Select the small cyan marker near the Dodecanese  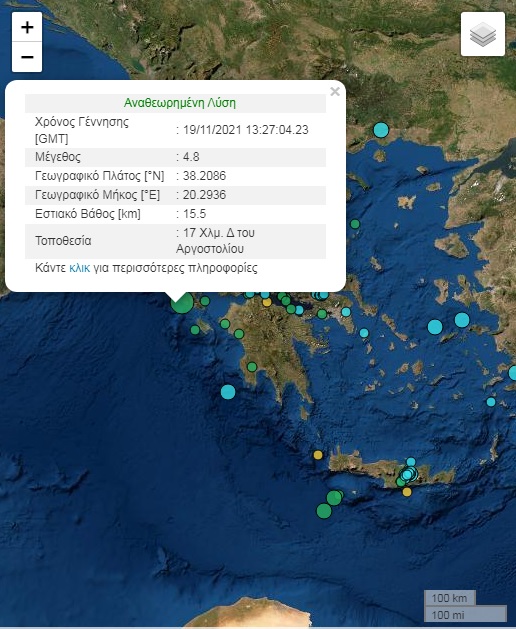491,402
